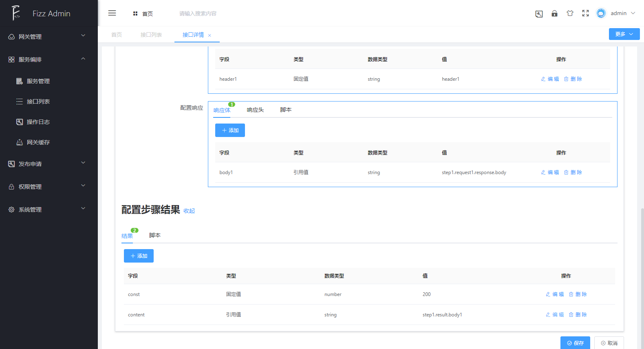Click the hamburger menu collapse icon
This screenshot has width=644, height=349.
[112, 13]
